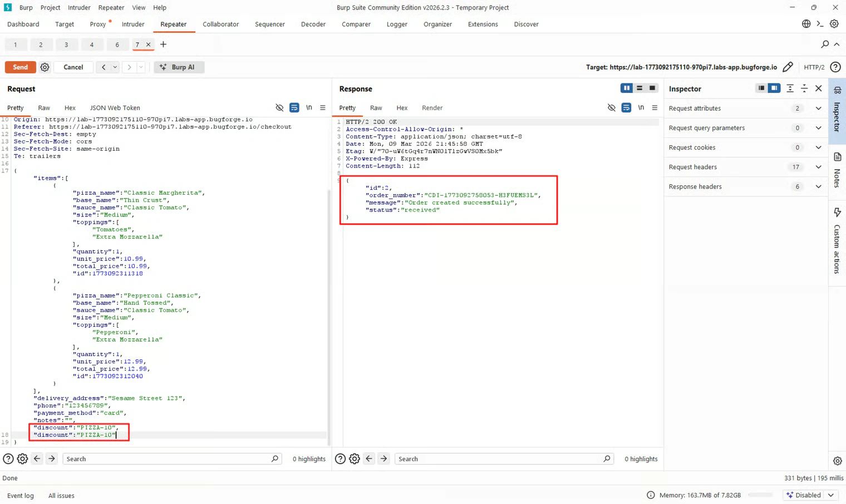Switch HTTP/2 protocol setting

[x=814, y=67]
